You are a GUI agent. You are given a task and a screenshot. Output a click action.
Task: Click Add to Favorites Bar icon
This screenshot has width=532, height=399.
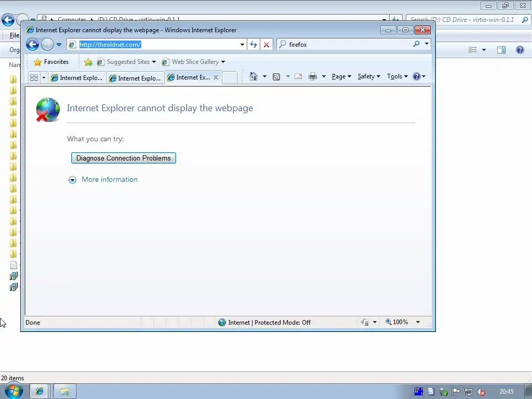(88, 62)
